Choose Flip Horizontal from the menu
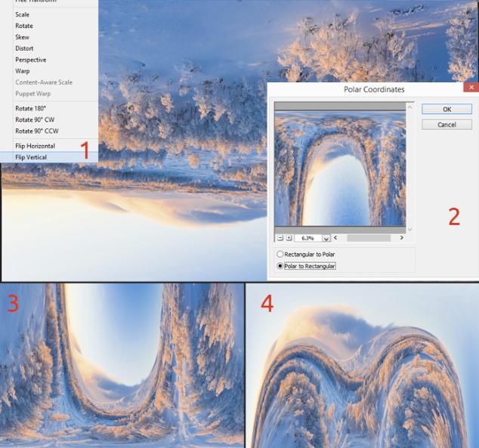Viewport: 479px width, 448px height. (x=35, y=146)
